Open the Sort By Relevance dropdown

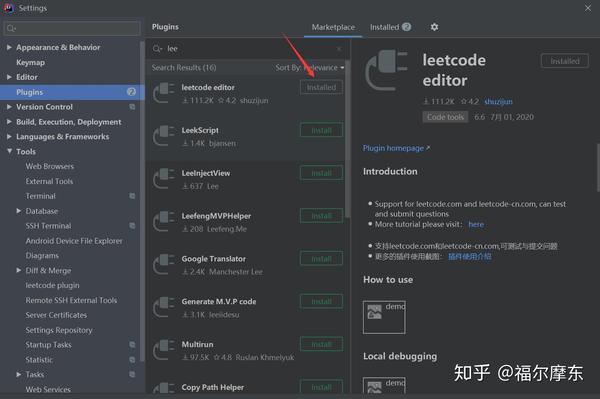tap(310, 68)
